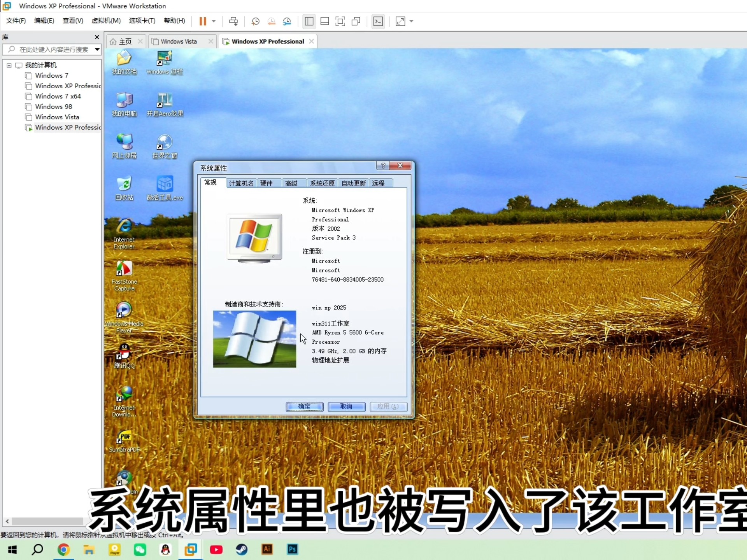Open the Windows Start button
This screenshot has height=560, width=747.
tap(12, 549)
